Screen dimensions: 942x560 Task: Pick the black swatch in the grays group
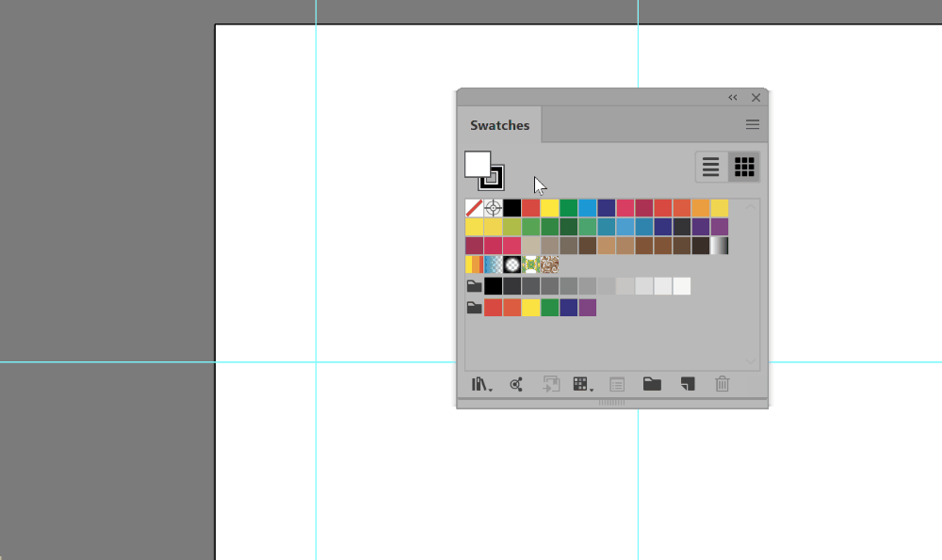coord(494,286)
